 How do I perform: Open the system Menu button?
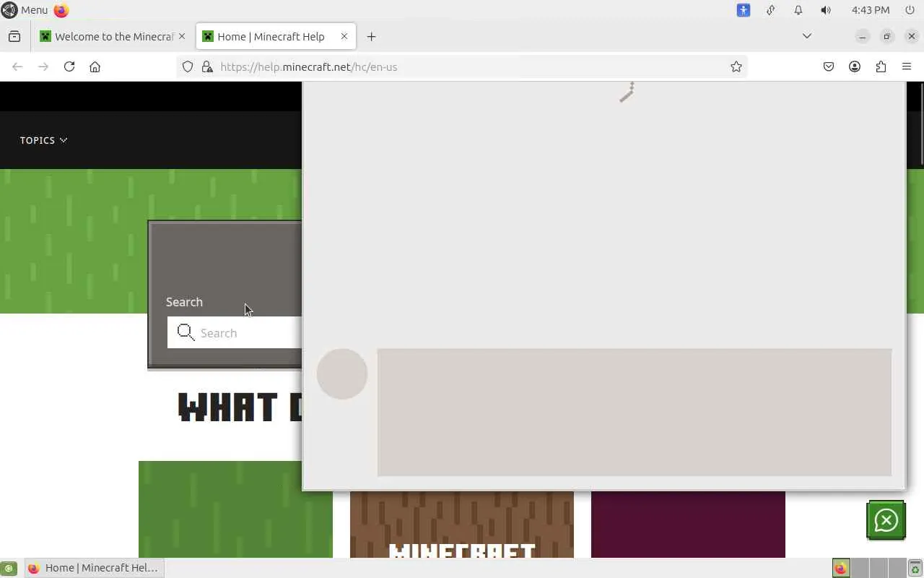click(25, 10)
